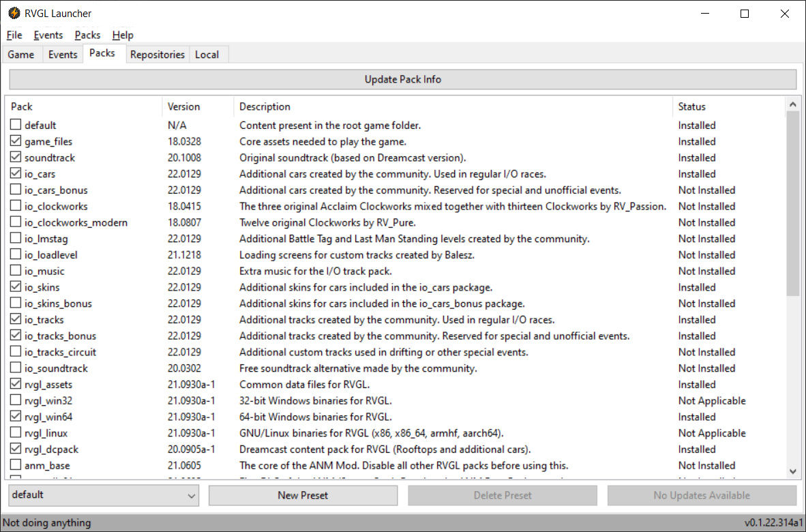
Task: Minimize the RVGL Launcher window
Action: point(704,14)
